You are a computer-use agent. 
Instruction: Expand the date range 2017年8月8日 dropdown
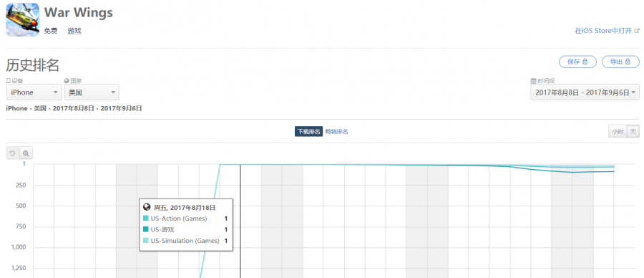[585, 92]
